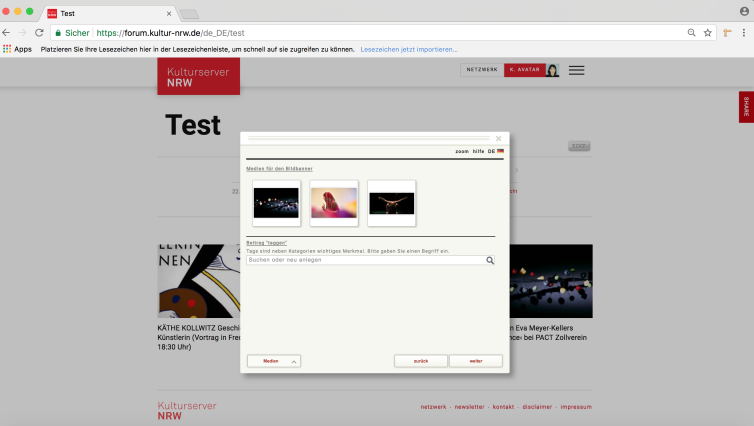Viewport: 754px width, 426px height.
Task: Bookmark this page with the star icon
Action: click(x=707, y=32)
